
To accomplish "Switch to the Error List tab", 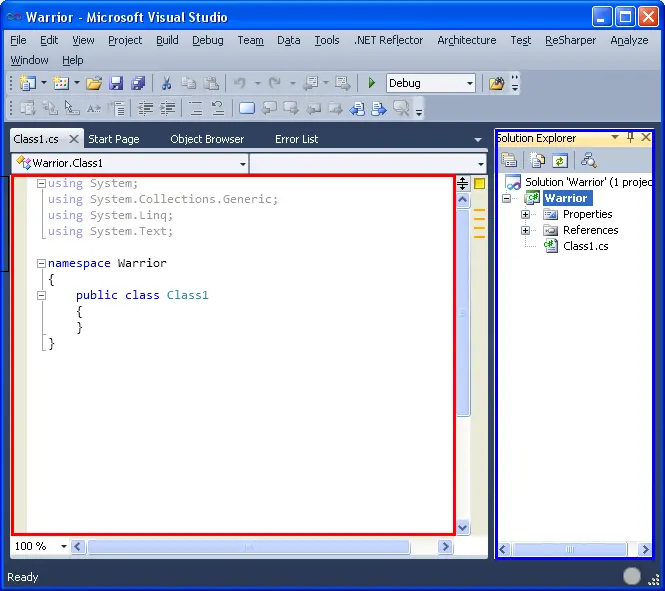I will 296,139.
